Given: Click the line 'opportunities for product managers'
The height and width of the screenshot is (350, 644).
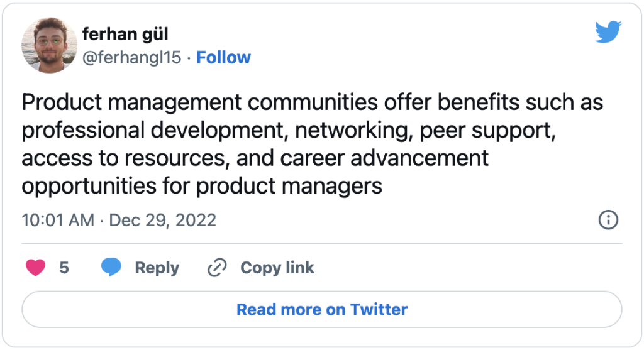Looking at the screenshot, I should click(202, 186).
